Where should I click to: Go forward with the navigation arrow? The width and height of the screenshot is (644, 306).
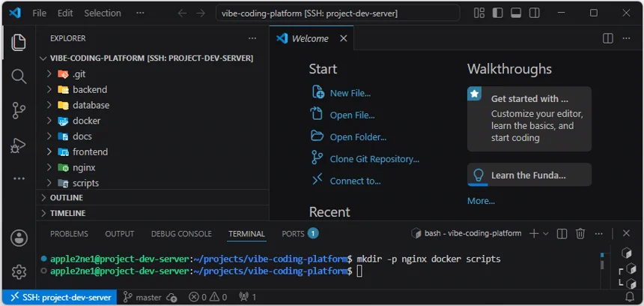(x=201, y=13)
